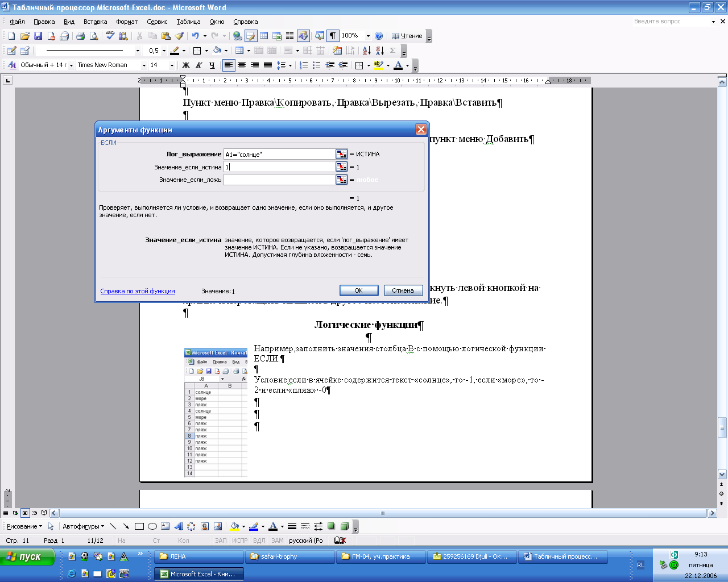728x582 pixels.
Task: Increase indent in formatting toolbar
Action: click(x=343, y=65)
